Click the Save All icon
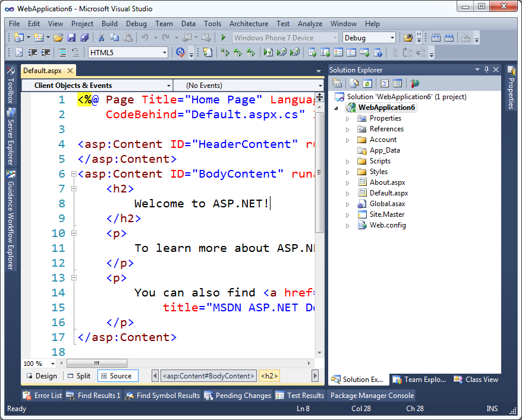Screen dimensions: 522x420 click(84, 37)
